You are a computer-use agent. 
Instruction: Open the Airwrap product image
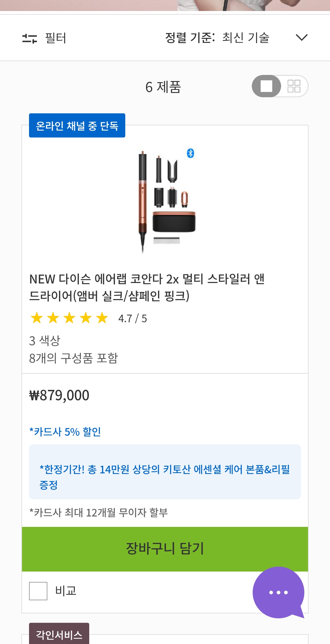point(165,200)
